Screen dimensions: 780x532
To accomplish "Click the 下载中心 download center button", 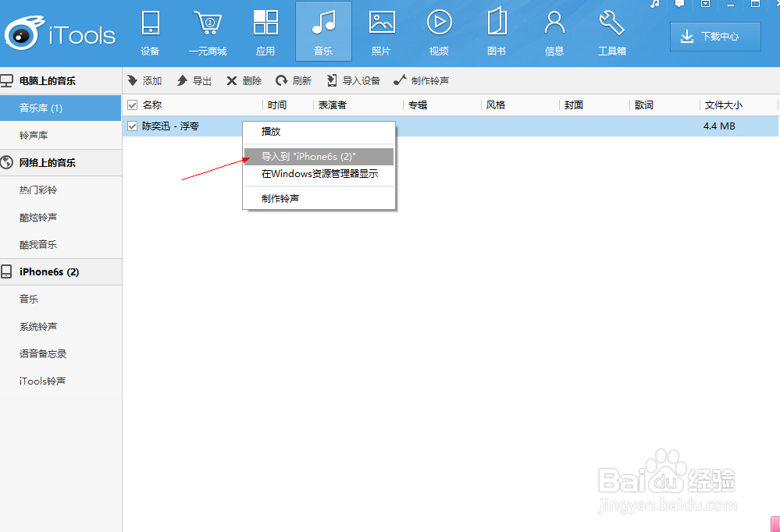I will click(715, 37).
